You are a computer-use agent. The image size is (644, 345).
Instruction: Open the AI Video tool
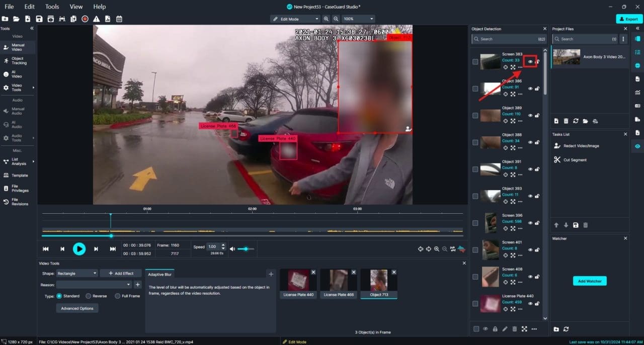coord(17,74)
